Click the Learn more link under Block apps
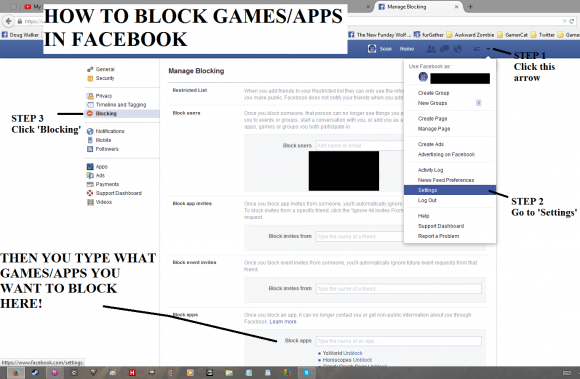 (x=283, y=322)
